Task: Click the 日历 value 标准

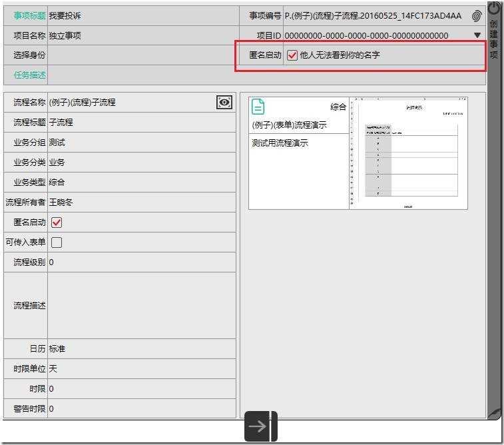Action: point(57,349)
